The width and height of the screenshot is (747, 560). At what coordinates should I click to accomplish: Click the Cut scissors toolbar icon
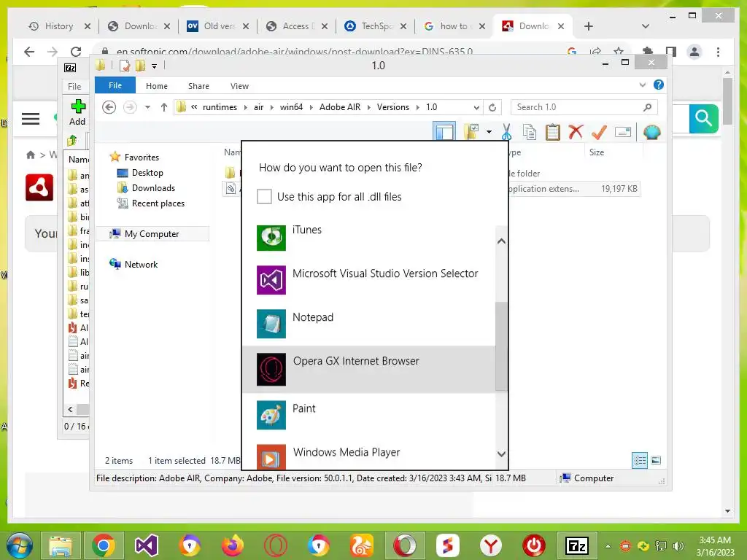[506, 132]
